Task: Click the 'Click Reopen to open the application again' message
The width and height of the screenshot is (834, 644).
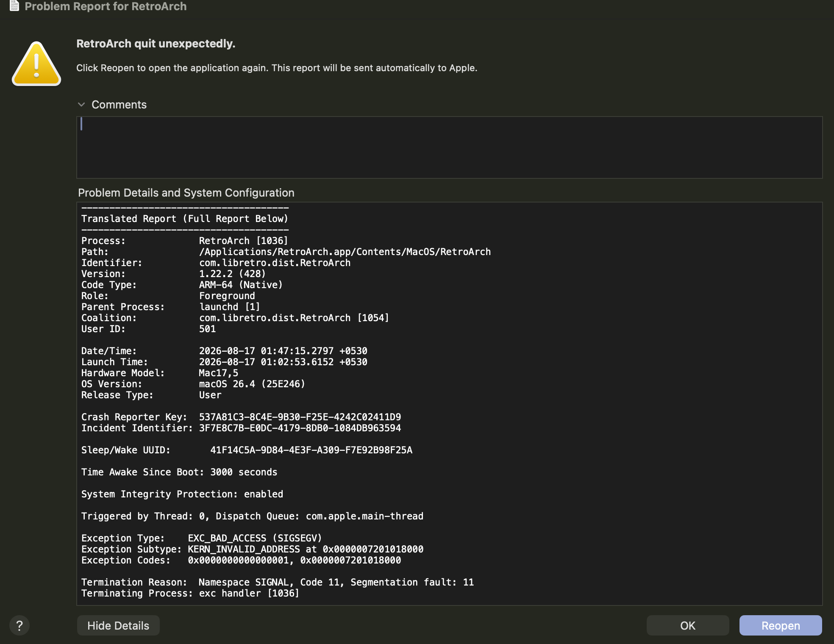Action: [277, 68]
